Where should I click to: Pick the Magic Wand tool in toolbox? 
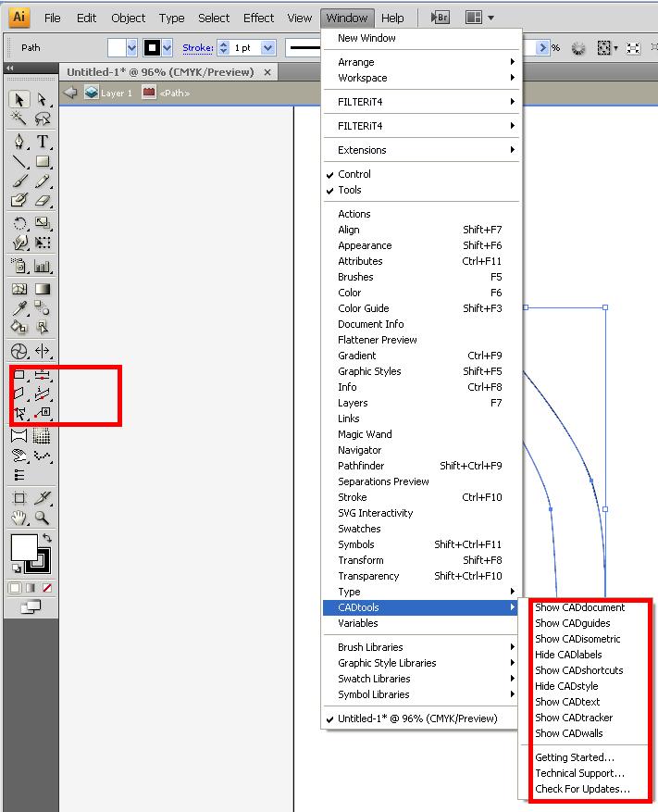19,119
